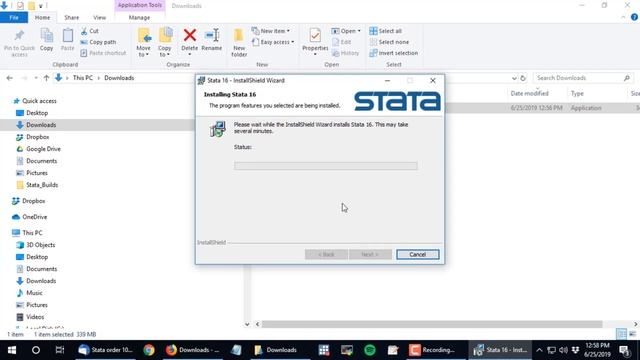This screenshot has width=640, height=360.
Task: Open Task View on the taskbar
Action: 60,350
